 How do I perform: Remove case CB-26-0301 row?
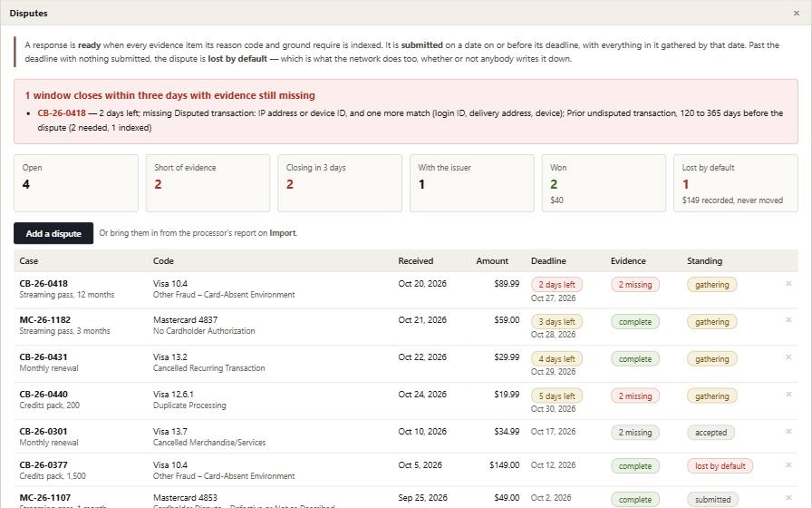[x=788, y=431]
